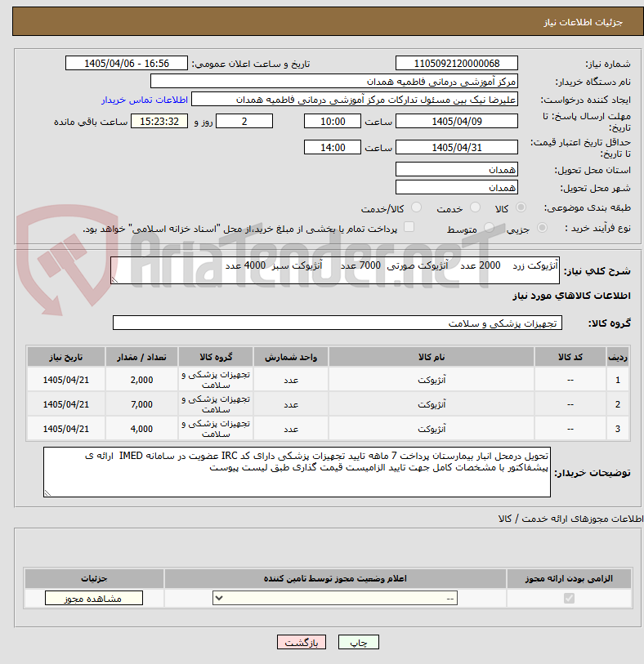The image size is (644, 664).
Task: Click the remaining time field 15:23:32
Action: pos(159,121)
